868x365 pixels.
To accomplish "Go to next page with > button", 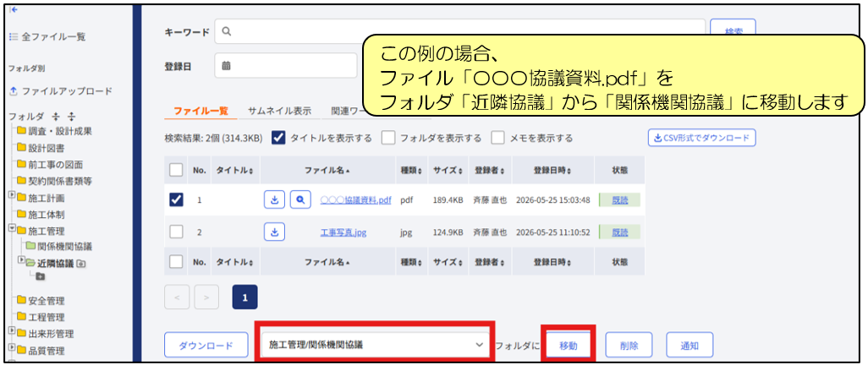I will pos(206,297).
